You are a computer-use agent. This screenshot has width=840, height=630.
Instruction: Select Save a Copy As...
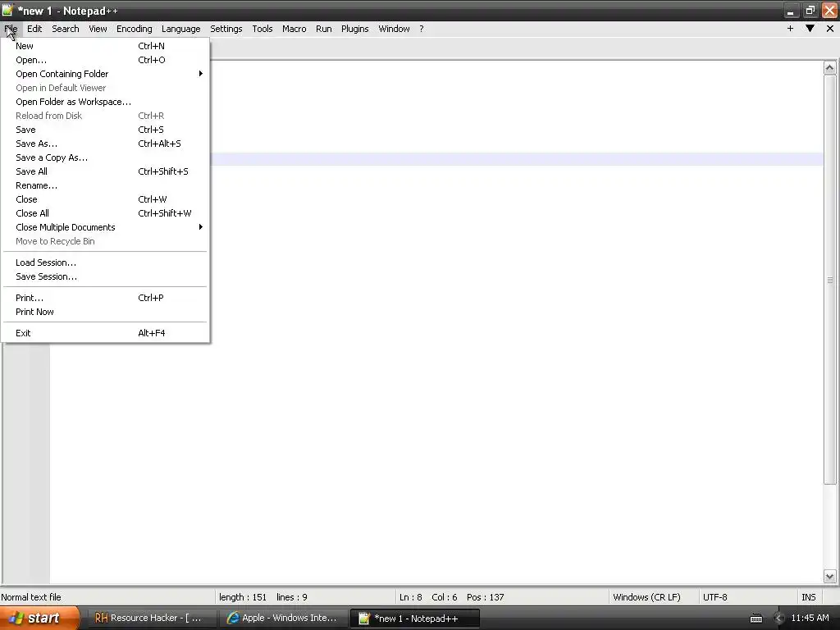105,157
